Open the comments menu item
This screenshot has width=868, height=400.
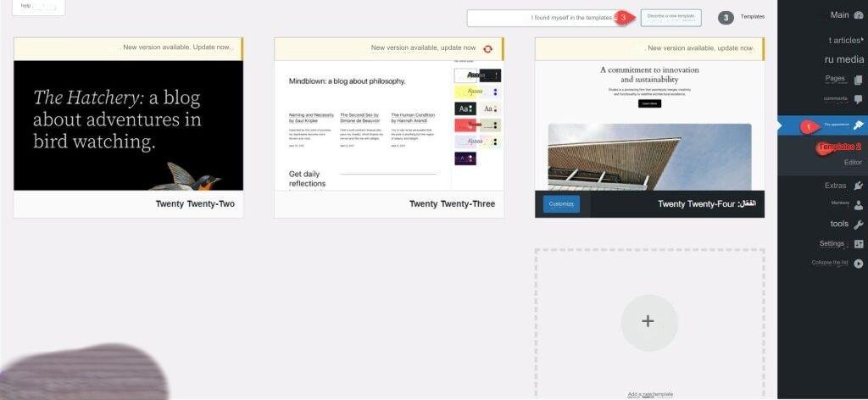point(845,99)
